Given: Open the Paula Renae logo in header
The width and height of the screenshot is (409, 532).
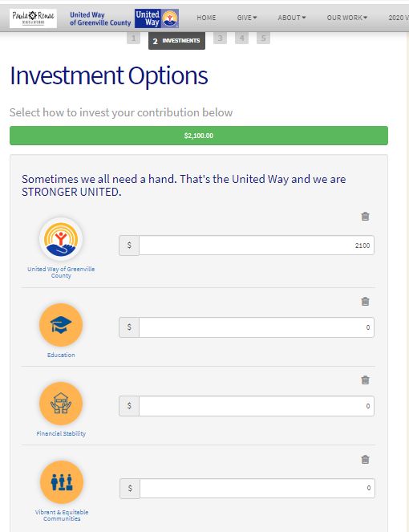Looking at the screenshot, I should click(33, 18).
